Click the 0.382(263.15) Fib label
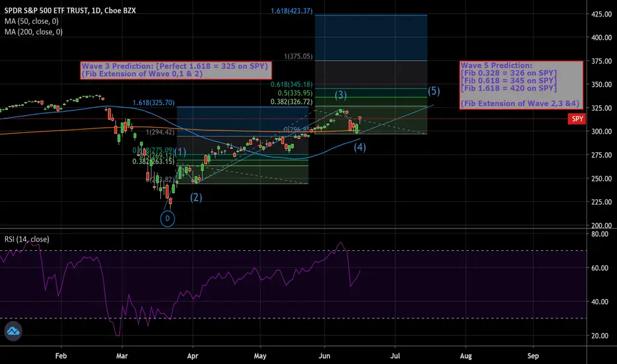This screenshot has width=617, height=364. (x=154, y=161)
